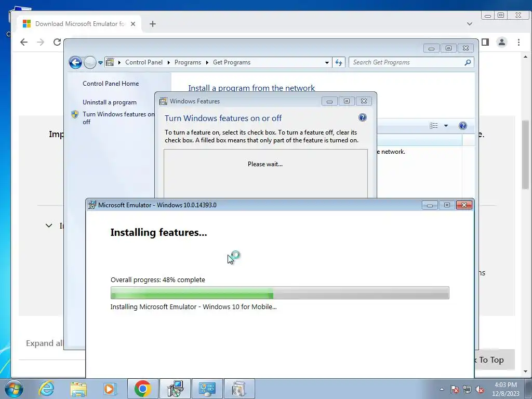
Task: Open the address bar history dropdown
Action: tap(327, 62)
